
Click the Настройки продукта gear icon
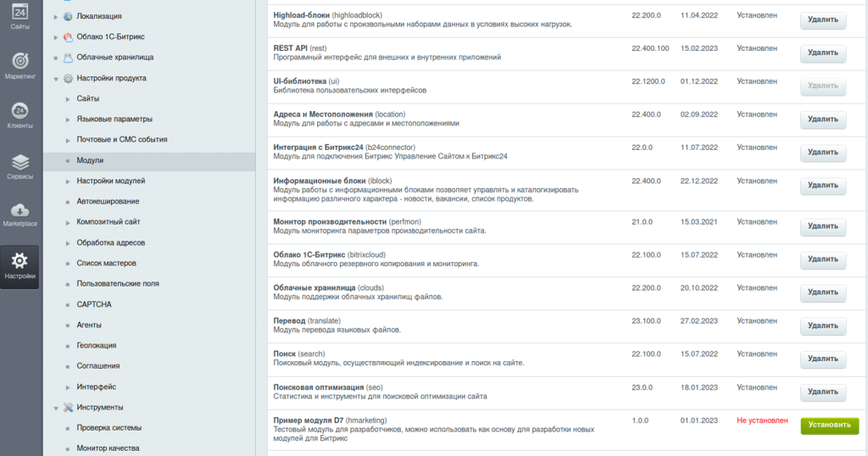[68, 79]
